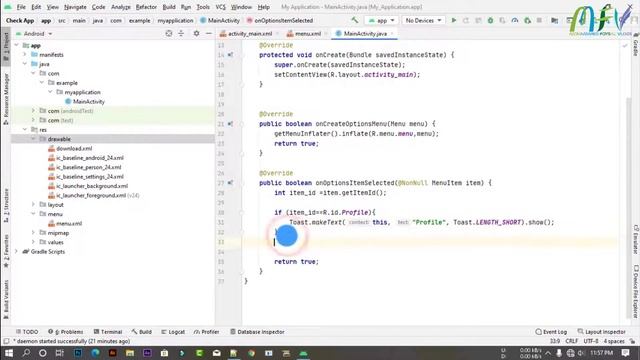Open the Build menu
This screenshot has height=360, width=640.
169,7
